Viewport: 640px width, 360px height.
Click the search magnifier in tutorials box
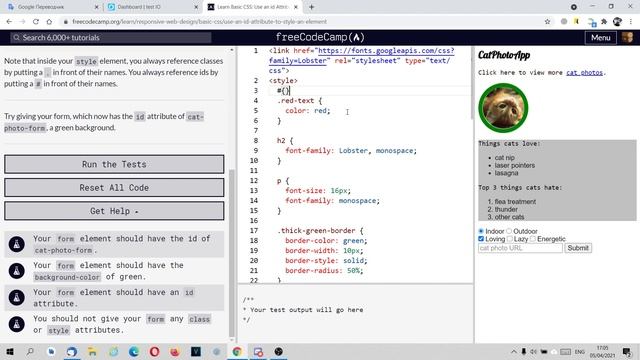point(16,38)
